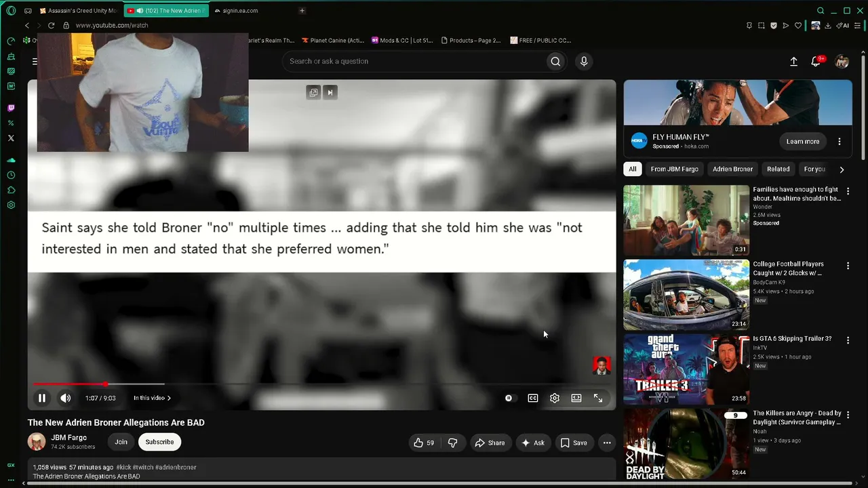Image resolution: width=868 pixels, height=488 pixels.
Task: Open the browser downloads icon
Action: [x=828, y=25]
